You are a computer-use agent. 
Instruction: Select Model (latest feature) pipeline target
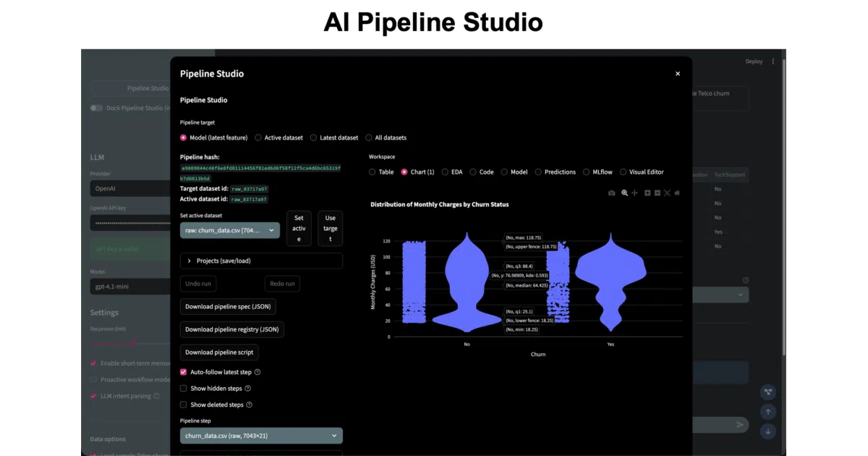click(x=213, y=138)
